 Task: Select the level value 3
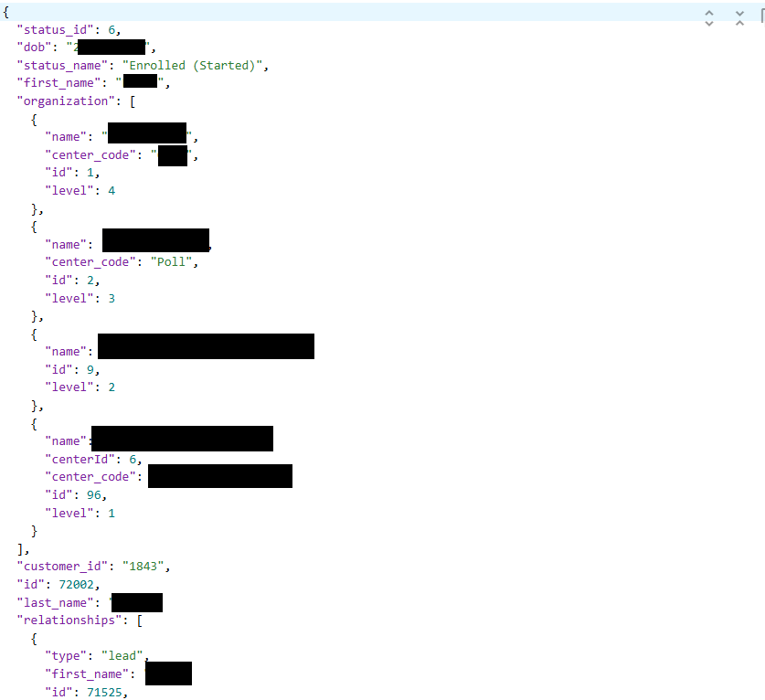click(x=112, y=299)
